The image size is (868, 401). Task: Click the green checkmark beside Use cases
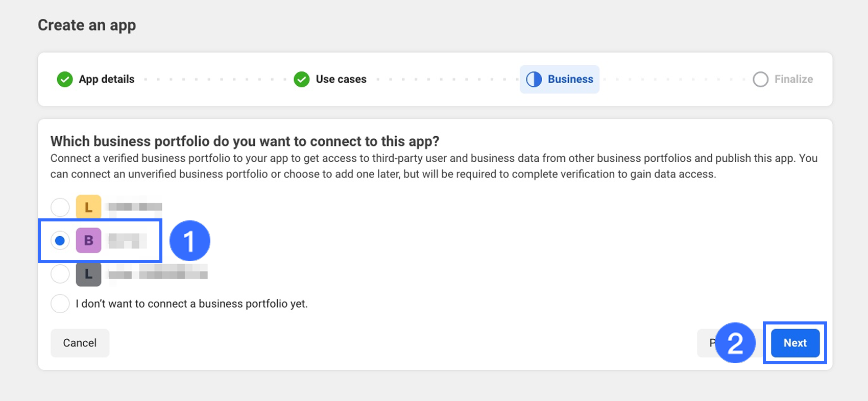point(302,79)
